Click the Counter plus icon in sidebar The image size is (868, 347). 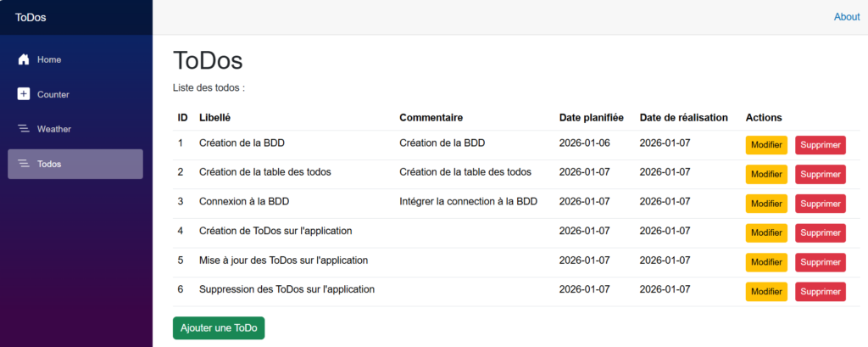(24, 94)
